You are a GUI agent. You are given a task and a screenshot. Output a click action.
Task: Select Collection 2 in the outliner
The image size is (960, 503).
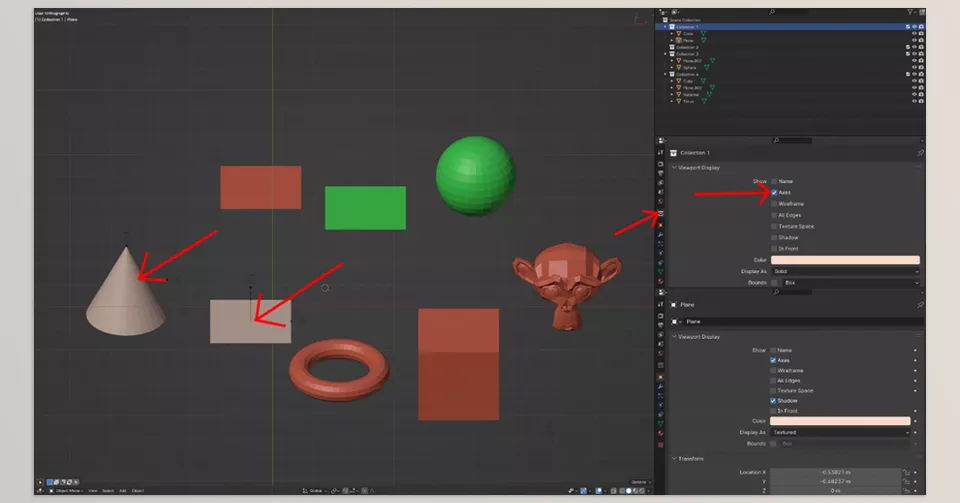pos(687,47)
